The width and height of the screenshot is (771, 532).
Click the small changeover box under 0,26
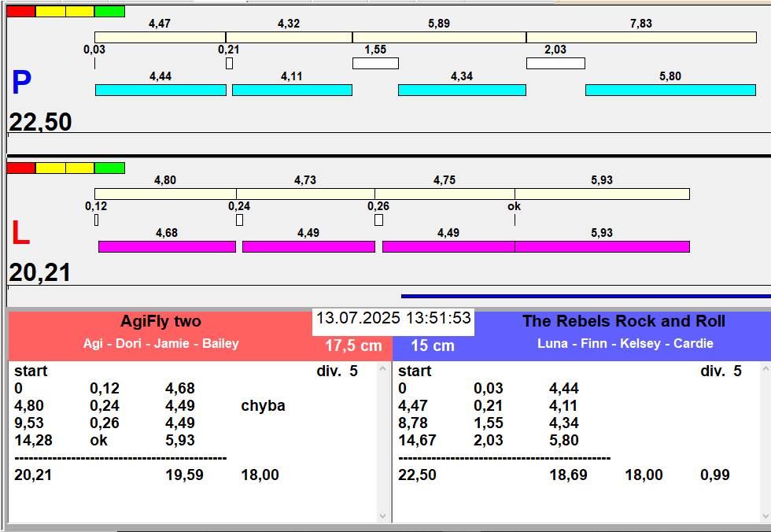click(x=378, y=220)
